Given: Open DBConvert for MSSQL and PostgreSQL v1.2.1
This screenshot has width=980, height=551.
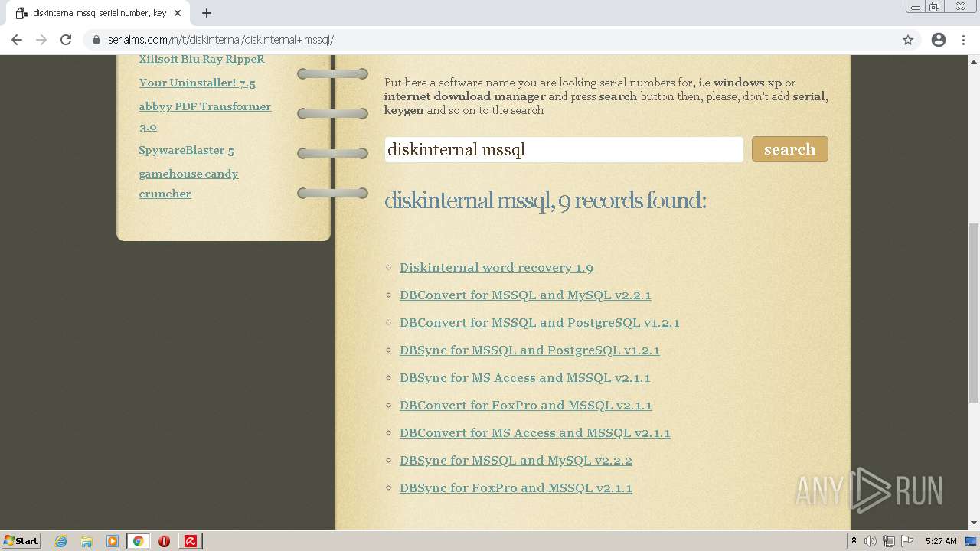Looking at the screenshot, I should pyautogui.click(x=540, y=323).
